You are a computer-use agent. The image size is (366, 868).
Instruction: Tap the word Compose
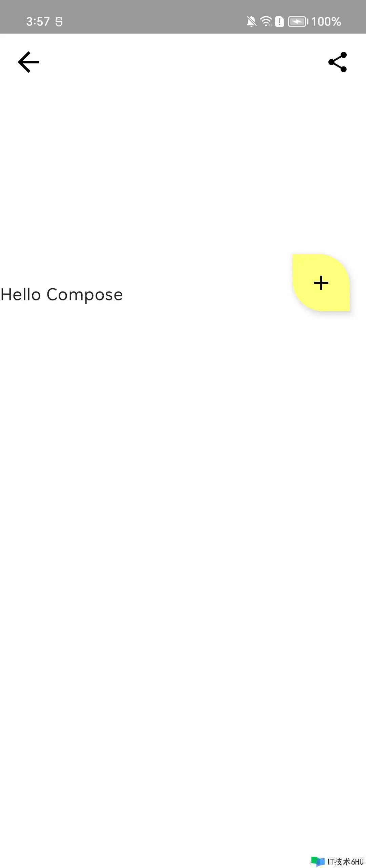coord(85,295)
